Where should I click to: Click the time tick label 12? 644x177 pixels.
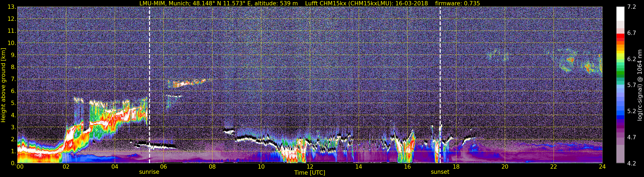click(x=310, y=167)
